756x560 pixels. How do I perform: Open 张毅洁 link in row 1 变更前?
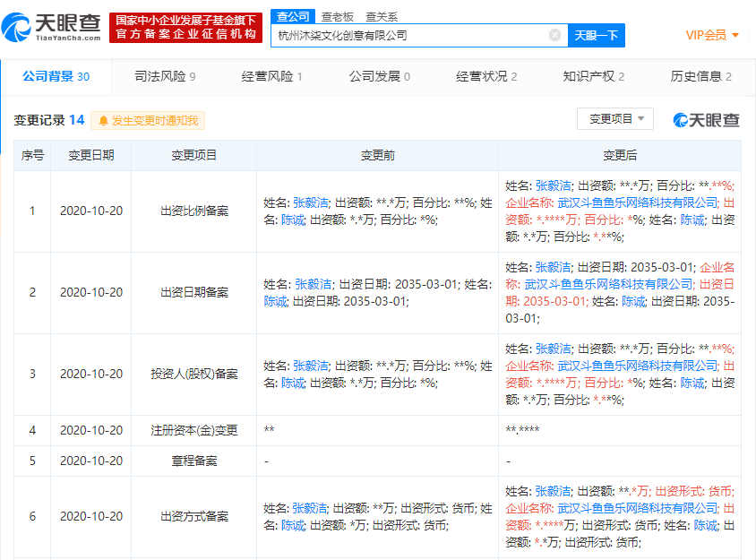(311, 202)
